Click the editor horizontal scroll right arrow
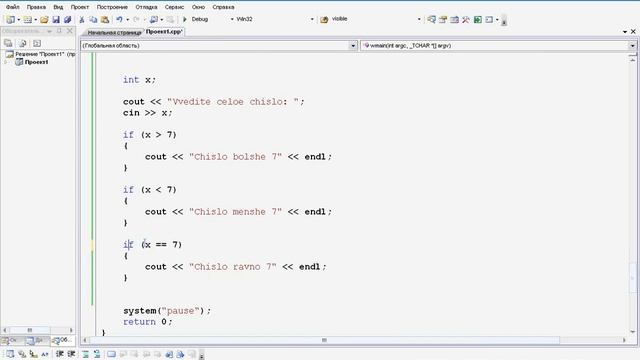This screenshot has width=640, height=360. [x=624, y=340]
